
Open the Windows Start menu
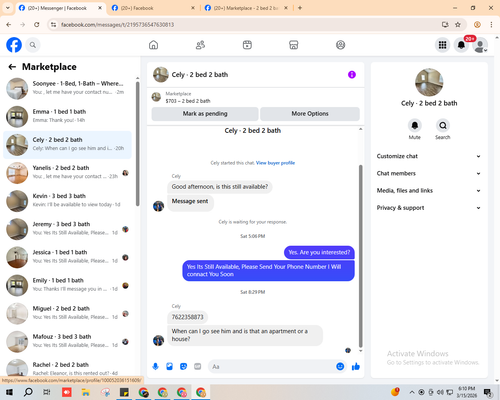pyautogui.click(x=9, y=392)
